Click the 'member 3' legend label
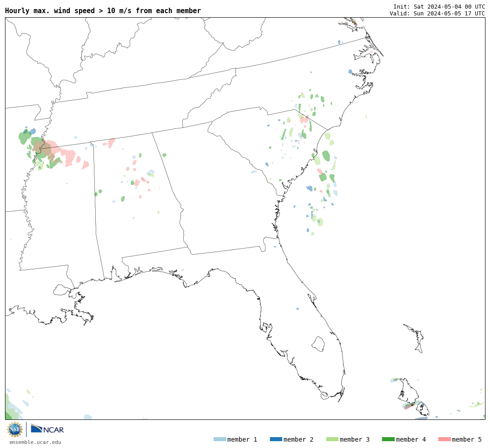Viewport: 490px width, 448px height. click(x=355, y=439)
